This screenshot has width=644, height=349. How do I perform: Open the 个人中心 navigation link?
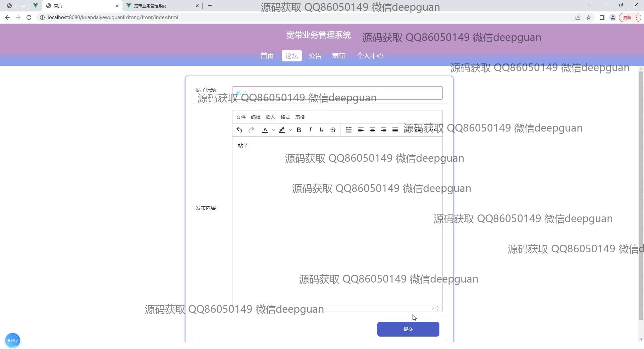tap(370, 56)
